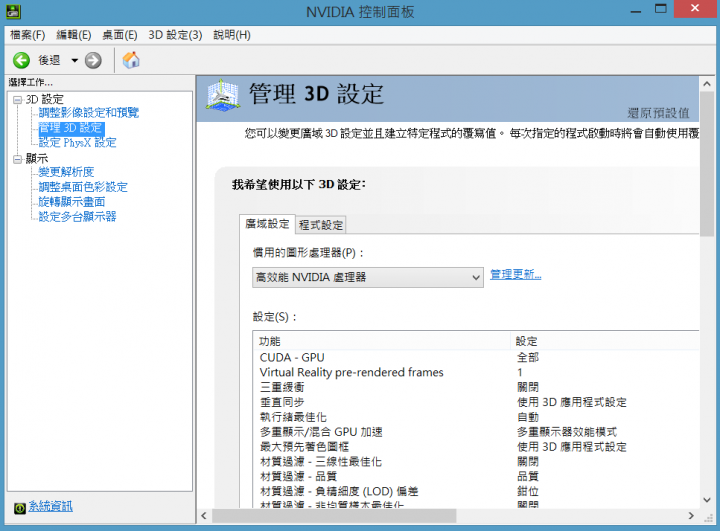The image size is (720, 531).
Task: Click the gray Forward arrow icon
Action: (93, 60)
